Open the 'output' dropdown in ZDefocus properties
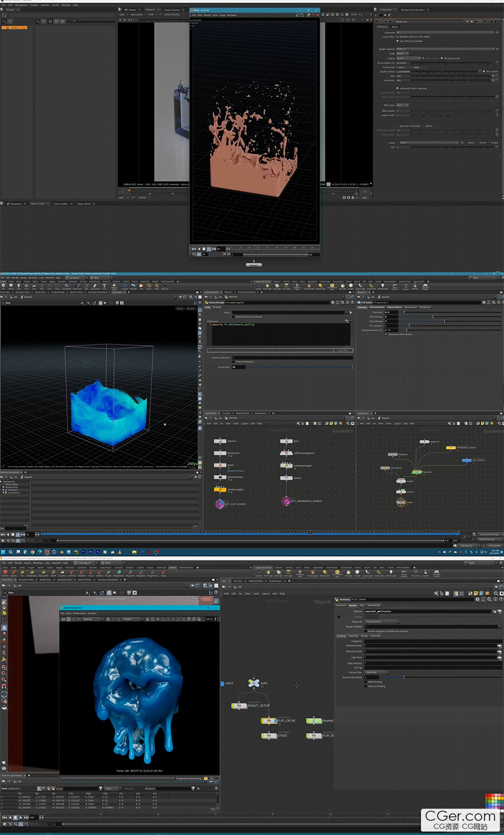The width and height of the screenshot is (504, 835). point(408,58)
